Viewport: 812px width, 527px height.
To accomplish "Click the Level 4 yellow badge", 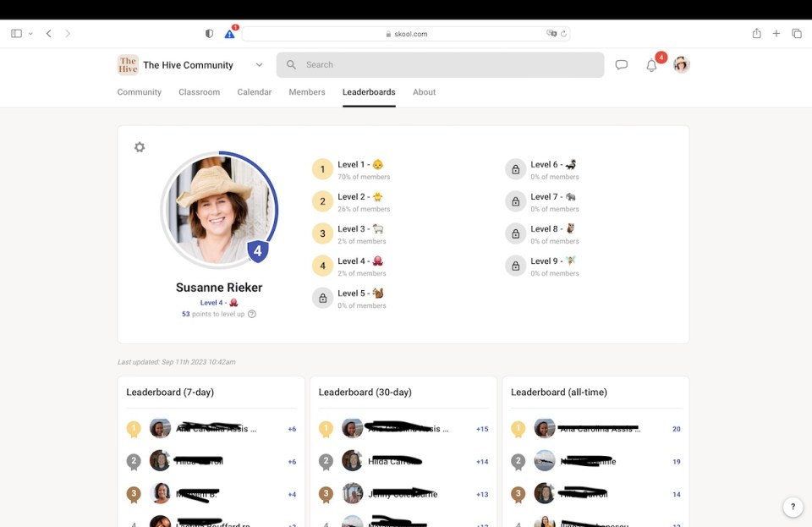I will (x=322, y=266).
